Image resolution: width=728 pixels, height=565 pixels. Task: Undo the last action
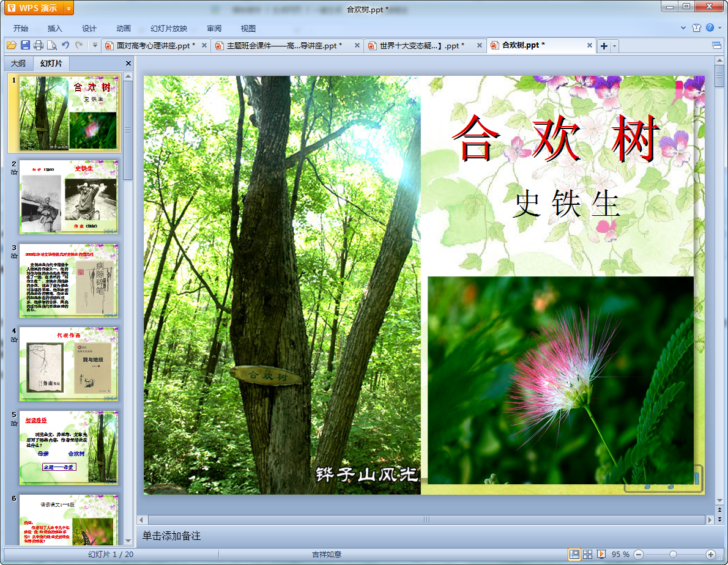(65, 45)
